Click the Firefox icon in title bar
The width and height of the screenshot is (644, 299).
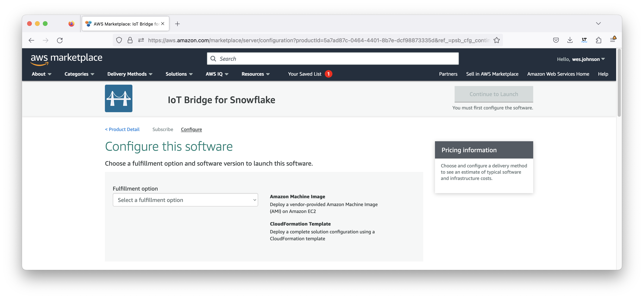pyautogui.click(x=71, y=24)
